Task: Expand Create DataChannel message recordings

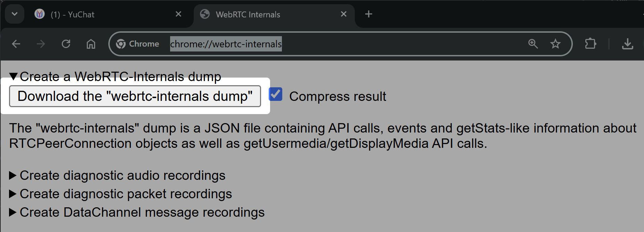Action: 13,212
